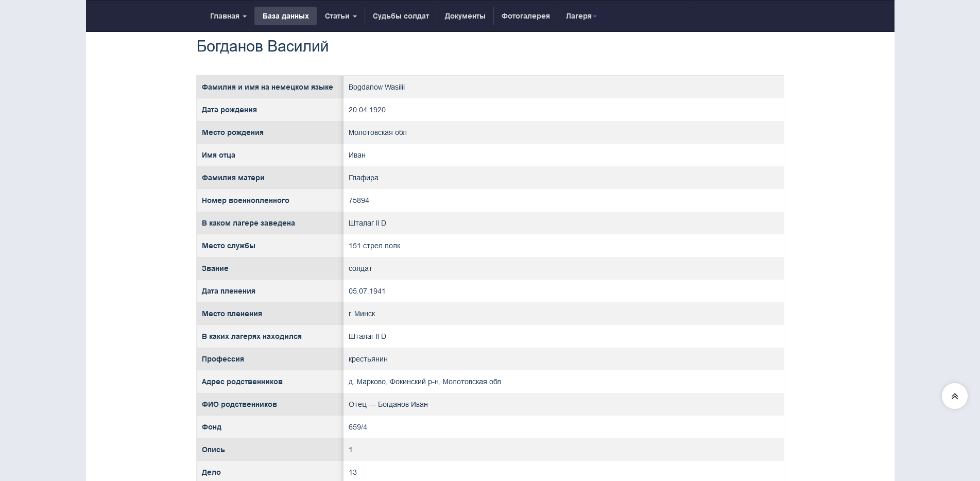The width and height of the screenshot is (980, 481).
Task: Click the capture date 05.07.1941
Action: pos(367,291)
